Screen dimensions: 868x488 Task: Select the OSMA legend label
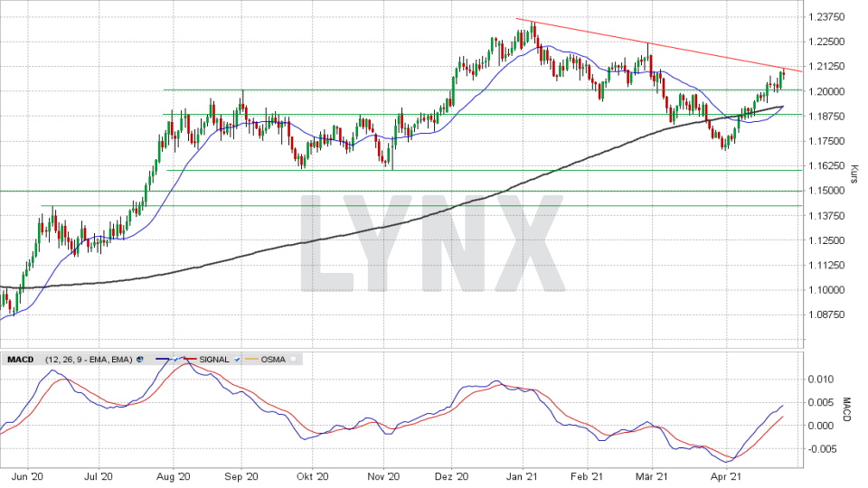pyautogui.click(x=272, y=360)
